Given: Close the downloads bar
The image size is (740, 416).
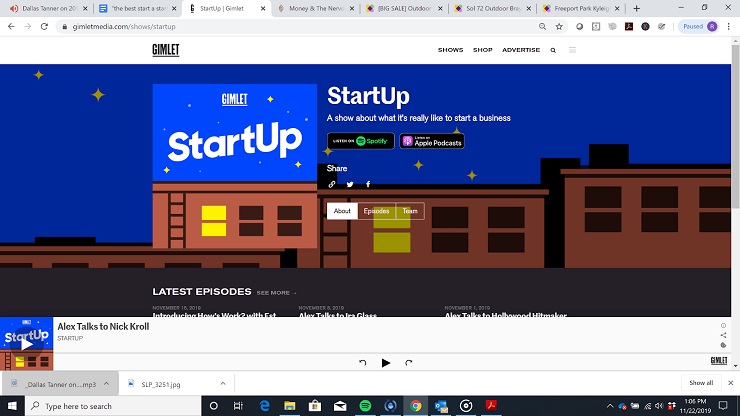Looking at the screenshot, I should 731,383.
